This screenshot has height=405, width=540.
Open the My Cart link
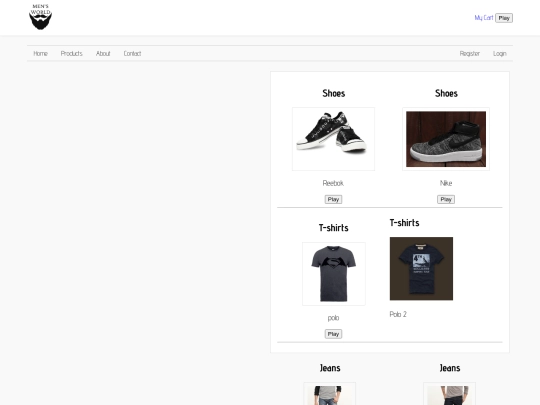484,18
